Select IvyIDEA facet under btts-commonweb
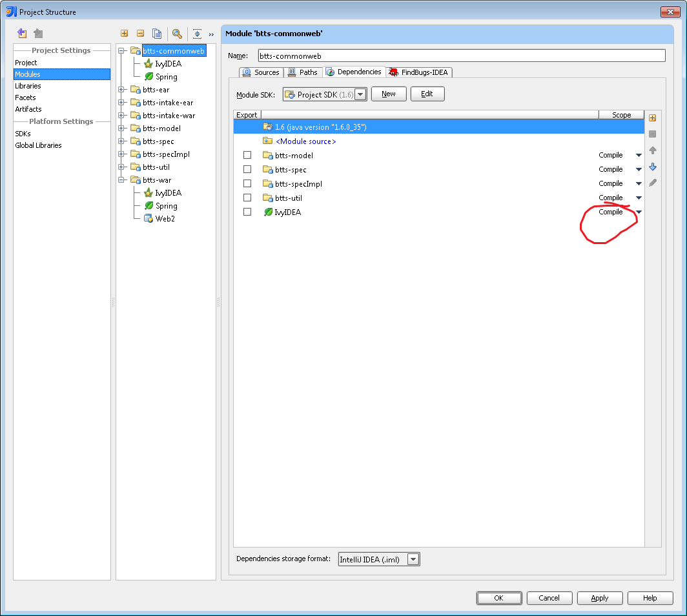The image size is (687, 616). (163, 63)
